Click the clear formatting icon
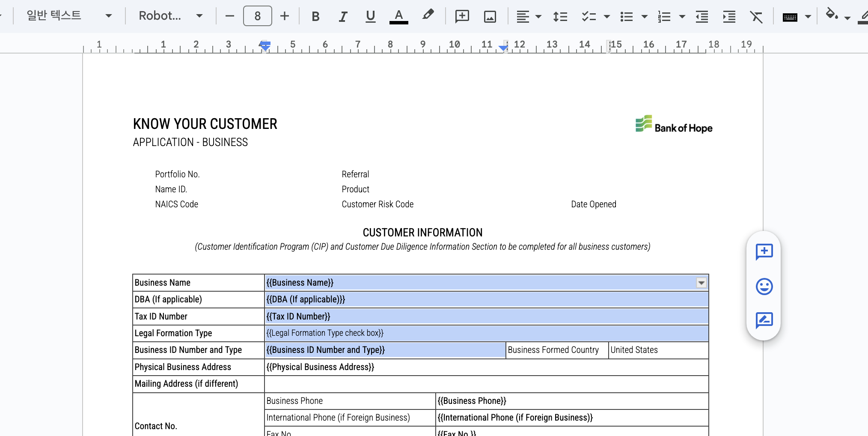 [756, 16]
